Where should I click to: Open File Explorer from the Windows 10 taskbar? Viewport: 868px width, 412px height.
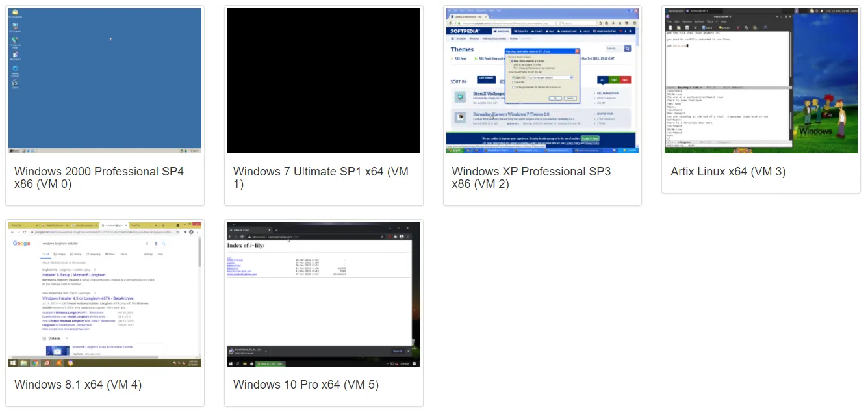point(245,364)
